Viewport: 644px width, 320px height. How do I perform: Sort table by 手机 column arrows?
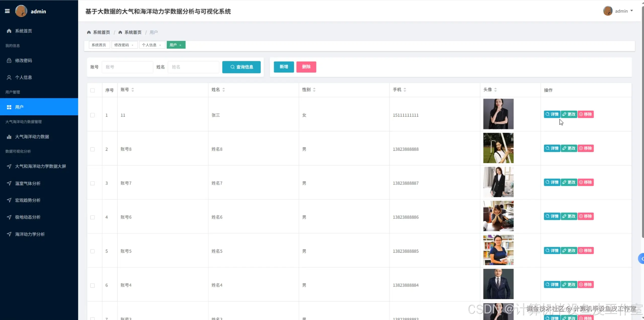click(x=405, y=90)
